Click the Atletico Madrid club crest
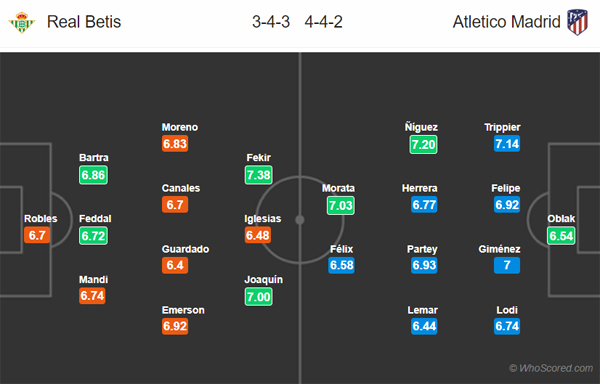Viewport: 600px width, 384px height. pyautogui.click(x=577, y=22)
